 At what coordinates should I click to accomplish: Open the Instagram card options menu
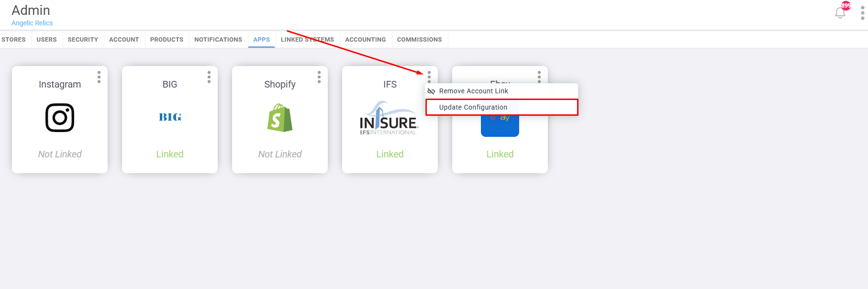tap(99, 77)
